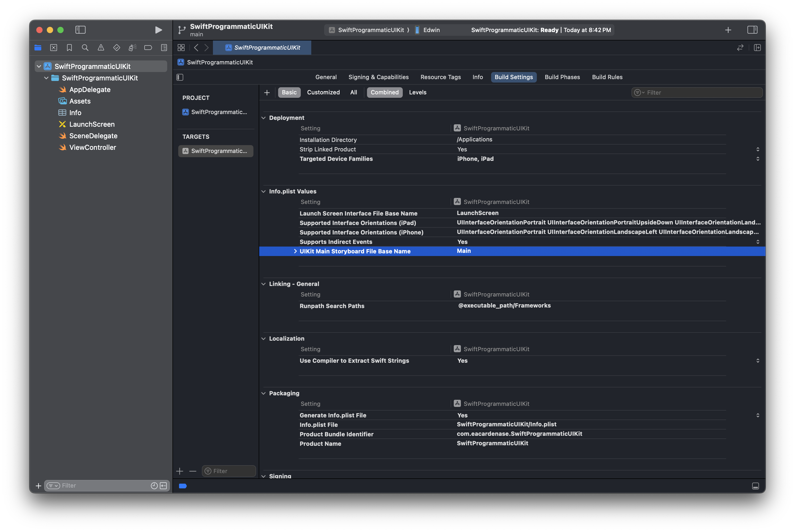This screenshot has width=795, height=532.
Task: Toggle the Navigator sidebar visibility
Action: click(80, 30)
